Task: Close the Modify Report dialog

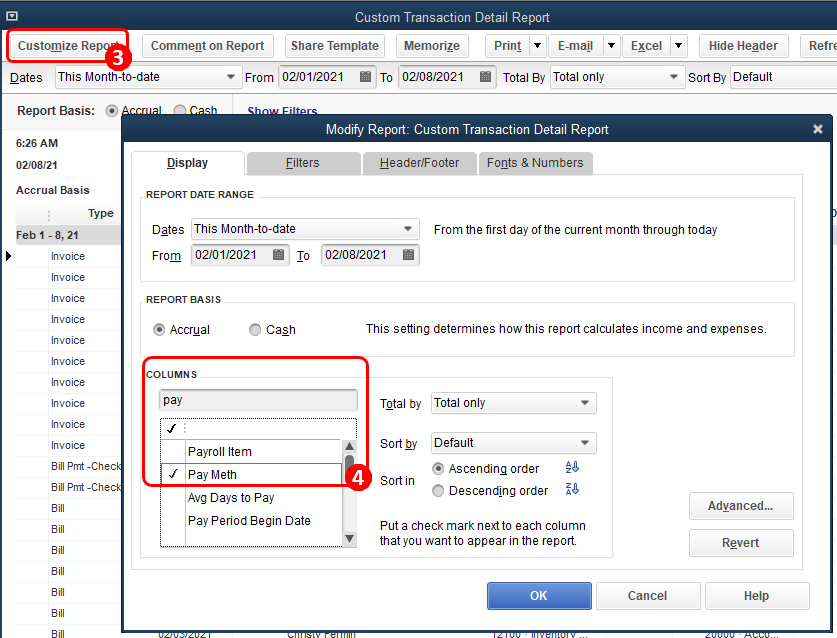Action: click(817, 129)
